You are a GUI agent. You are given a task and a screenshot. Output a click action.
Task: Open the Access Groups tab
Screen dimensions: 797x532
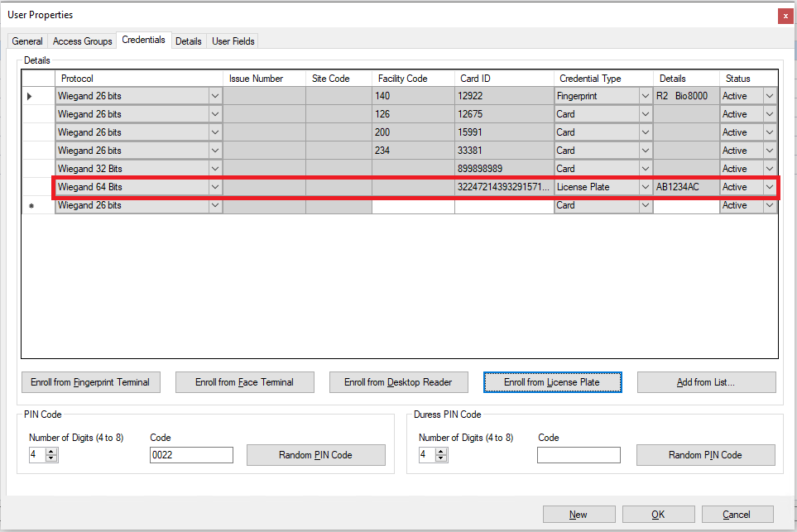[82, 41]
